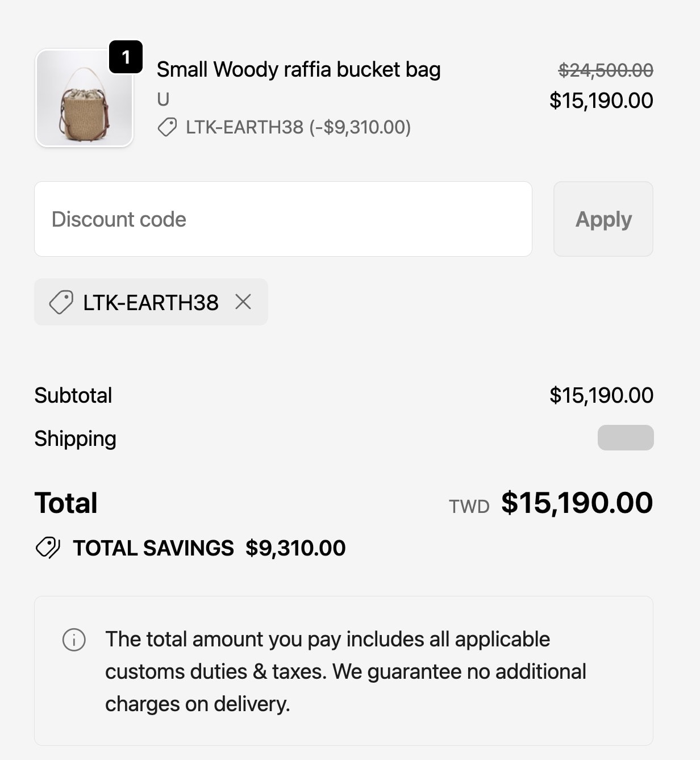This screenshot has height=760, width=700.
Task: Click the shipping cost placeholder
Action: [x=626, y=438]
